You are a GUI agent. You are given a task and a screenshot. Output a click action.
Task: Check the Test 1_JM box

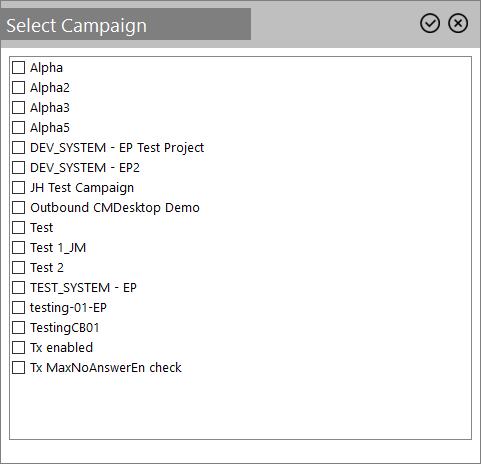(18, 247)
